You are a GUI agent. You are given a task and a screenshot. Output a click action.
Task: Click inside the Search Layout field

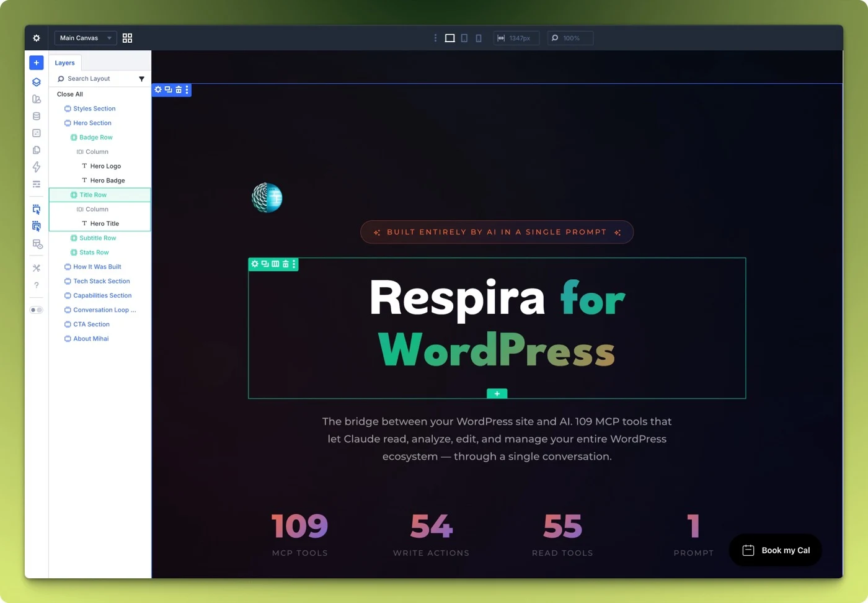pos(93,79)
